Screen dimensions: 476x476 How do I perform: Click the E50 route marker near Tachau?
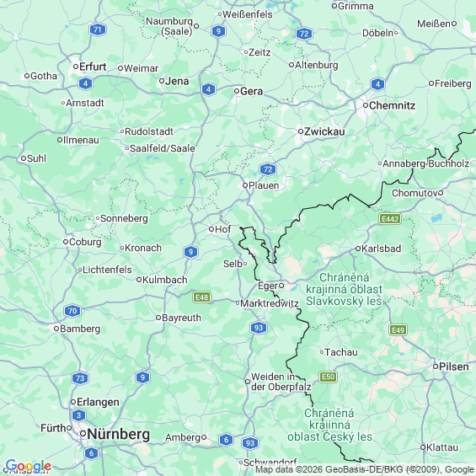click(x=329, y=377)
